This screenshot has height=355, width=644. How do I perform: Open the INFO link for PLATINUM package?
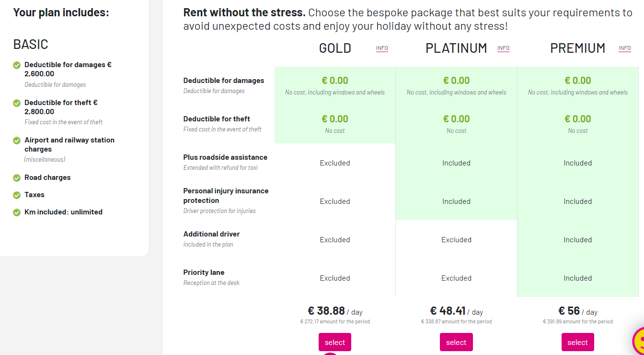coord(503,48)
